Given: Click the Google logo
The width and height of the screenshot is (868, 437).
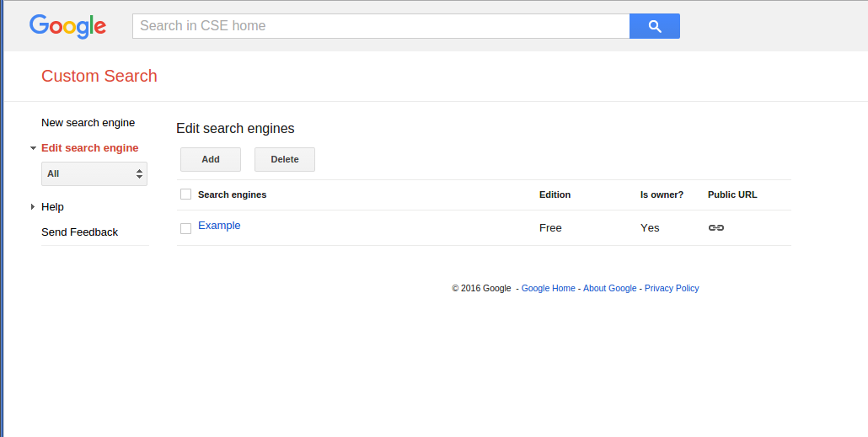Looking at the screenshot, I should tap(67, 26).
